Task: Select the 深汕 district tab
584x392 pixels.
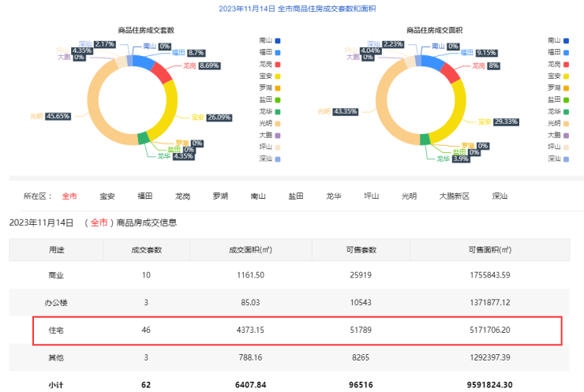Action: coord(500,196)
